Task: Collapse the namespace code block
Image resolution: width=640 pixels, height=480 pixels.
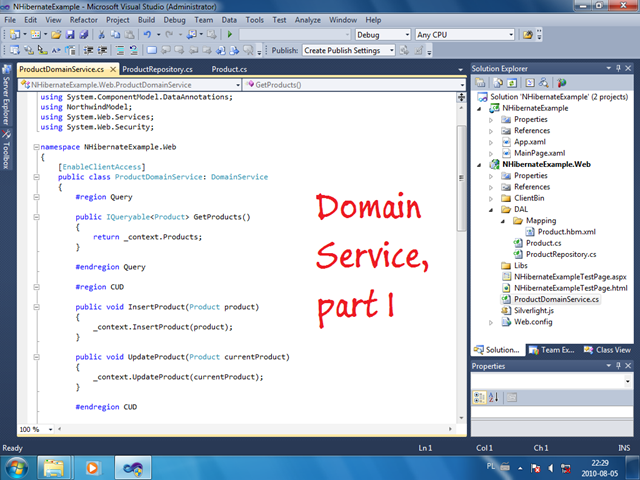Action: (x=36, y=147)
